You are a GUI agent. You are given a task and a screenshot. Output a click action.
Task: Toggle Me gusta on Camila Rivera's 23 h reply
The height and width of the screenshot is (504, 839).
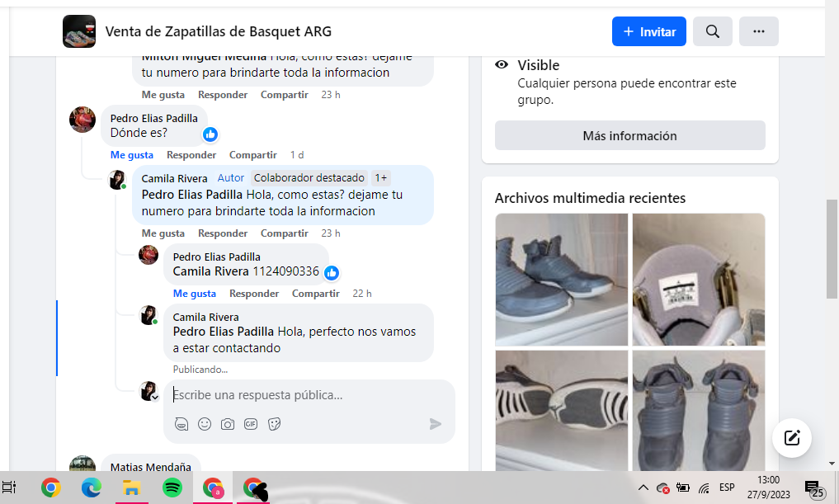[x=163, y=233]
